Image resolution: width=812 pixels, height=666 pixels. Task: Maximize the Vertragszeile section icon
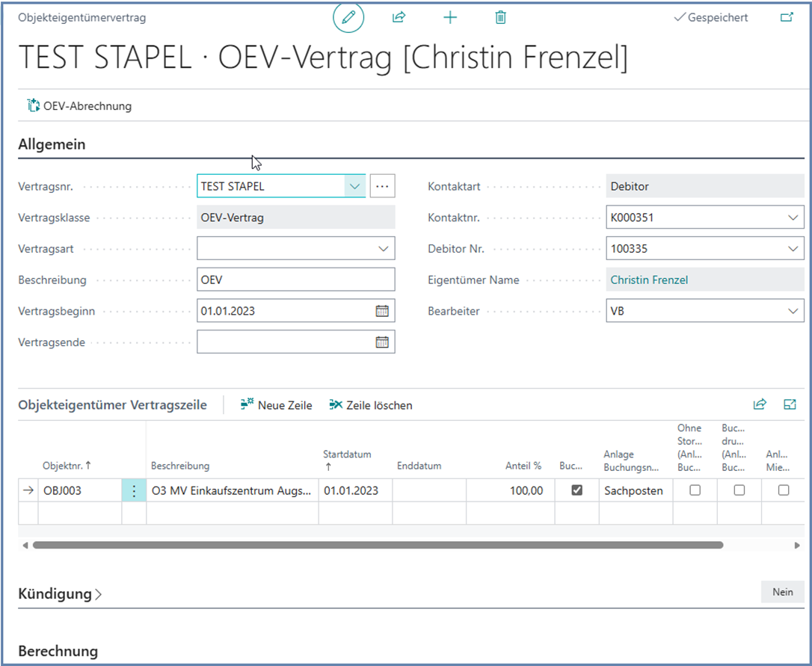pyautogui.click(x=790, y=404)
